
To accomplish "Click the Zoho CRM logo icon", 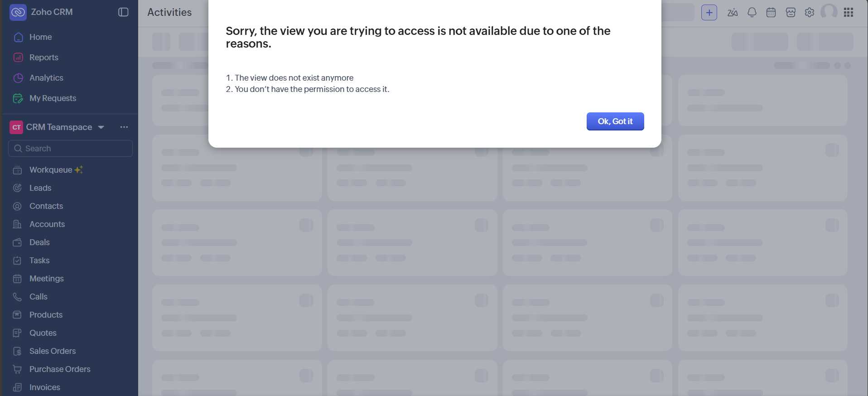I will pos(18,12).
